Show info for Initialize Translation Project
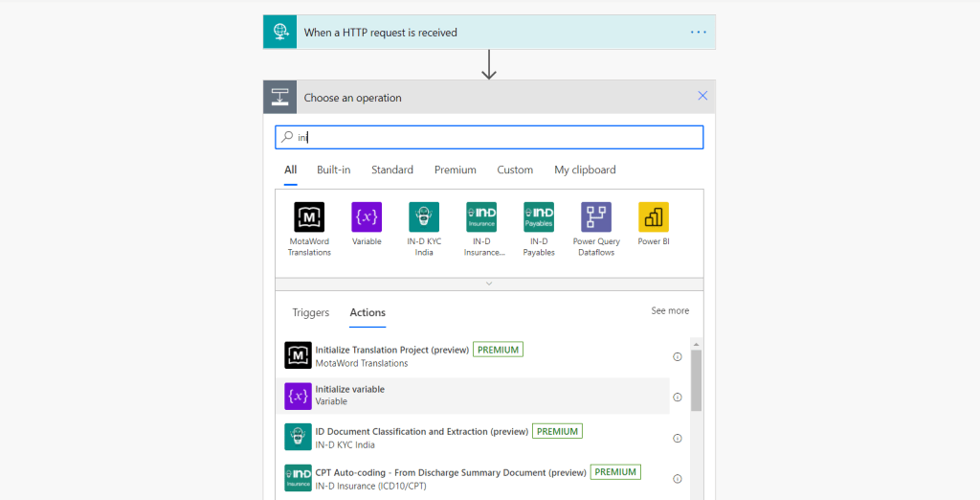This screenshot has width=980, height=500. 678,356
